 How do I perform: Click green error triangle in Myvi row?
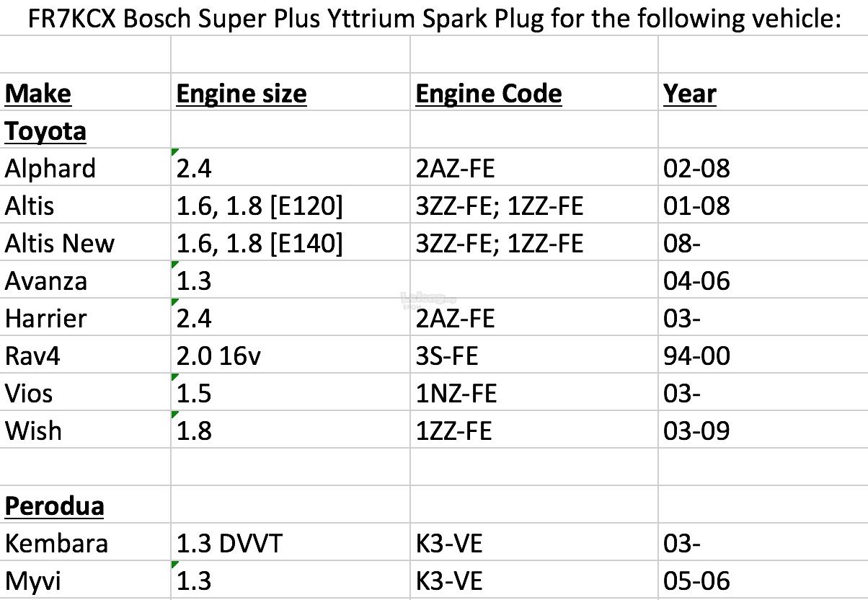click(x=174, y=564)
